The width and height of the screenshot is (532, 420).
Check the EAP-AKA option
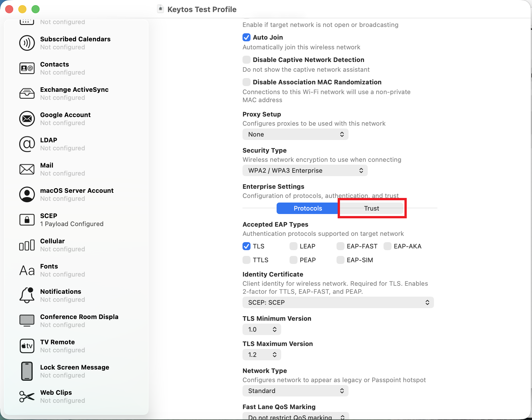tap(388, 246)
